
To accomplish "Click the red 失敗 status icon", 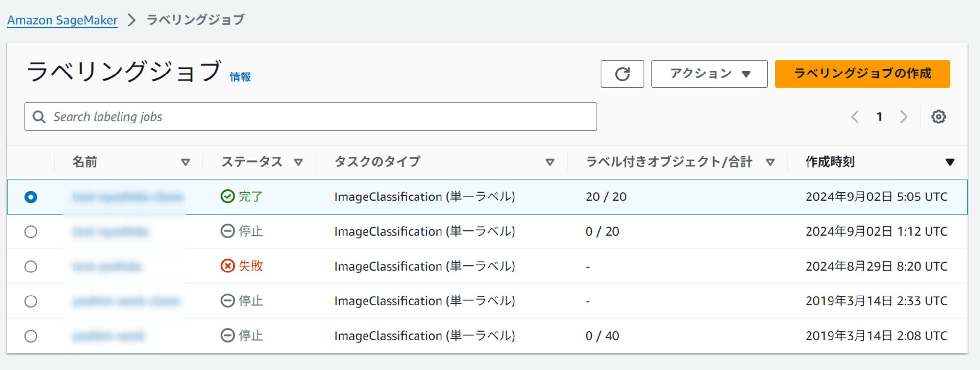I will click(227, 266).
